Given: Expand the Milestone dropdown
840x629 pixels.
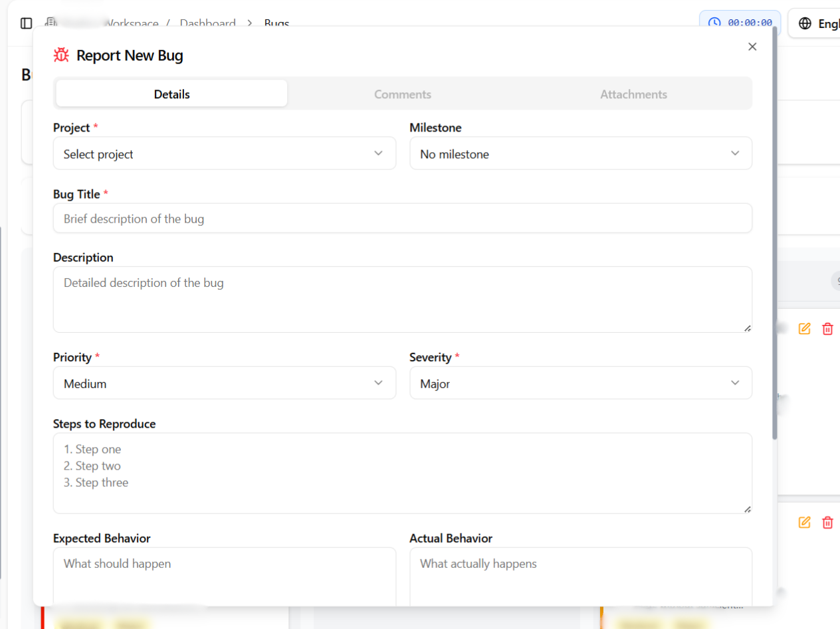Looking at the screenshot, I should click(x=580, y=153).
